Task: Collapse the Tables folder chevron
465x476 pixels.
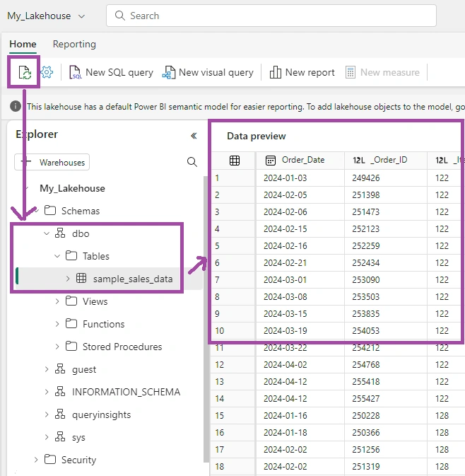Action: pyautogui.click(x=57, y=256)
